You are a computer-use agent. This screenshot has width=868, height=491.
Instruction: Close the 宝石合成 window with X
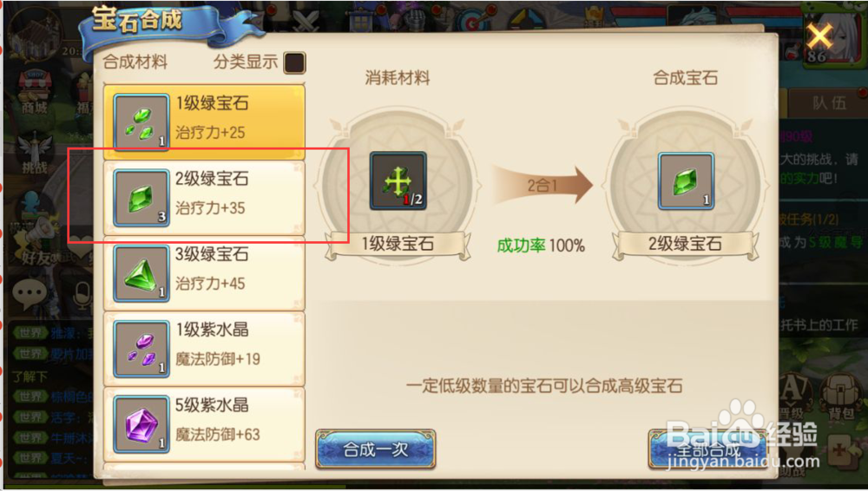click(x=819, y=36)
